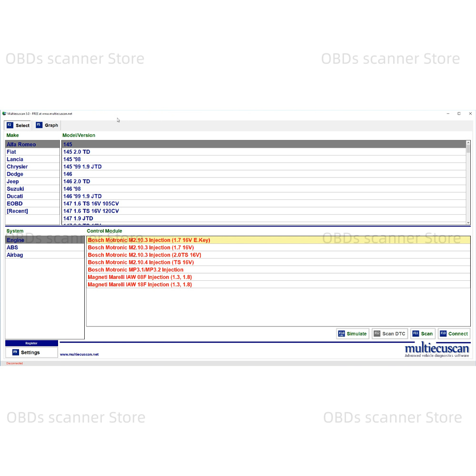Click model list scrollbar down arrow
476x476 pixels.
pyautogui.click(x=468, y=222)
